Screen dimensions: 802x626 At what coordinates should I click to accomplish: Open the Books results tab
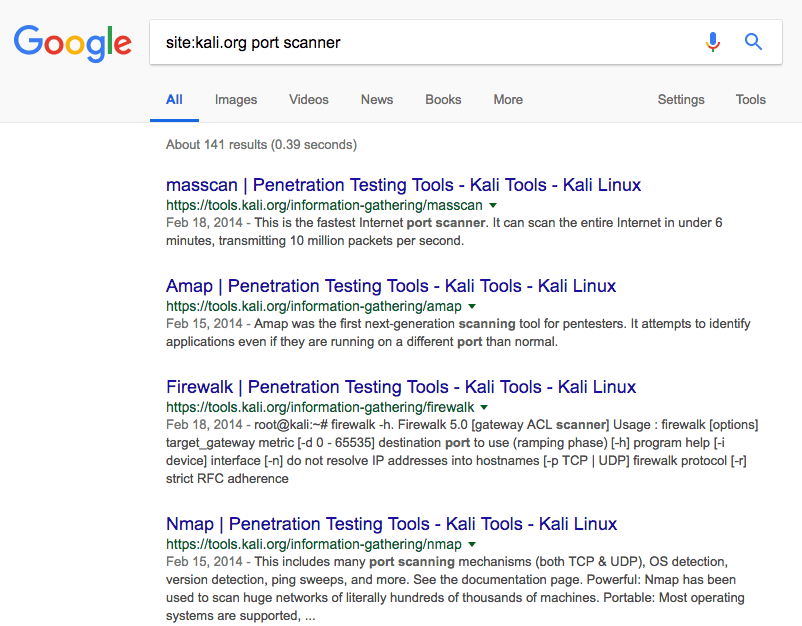click(x=443, y=100)
